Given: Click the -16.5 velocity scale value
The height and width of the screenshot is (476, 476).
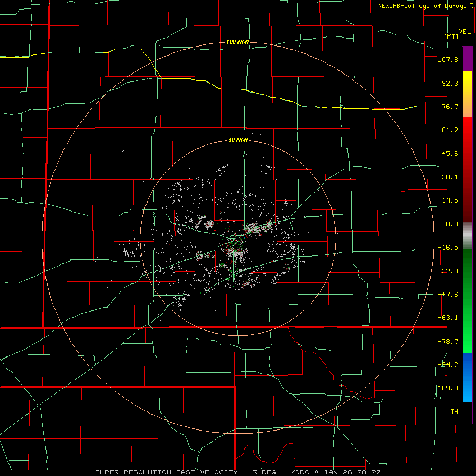Looking at the screenshot, I should pyautogui.click(x=448, y=248).
